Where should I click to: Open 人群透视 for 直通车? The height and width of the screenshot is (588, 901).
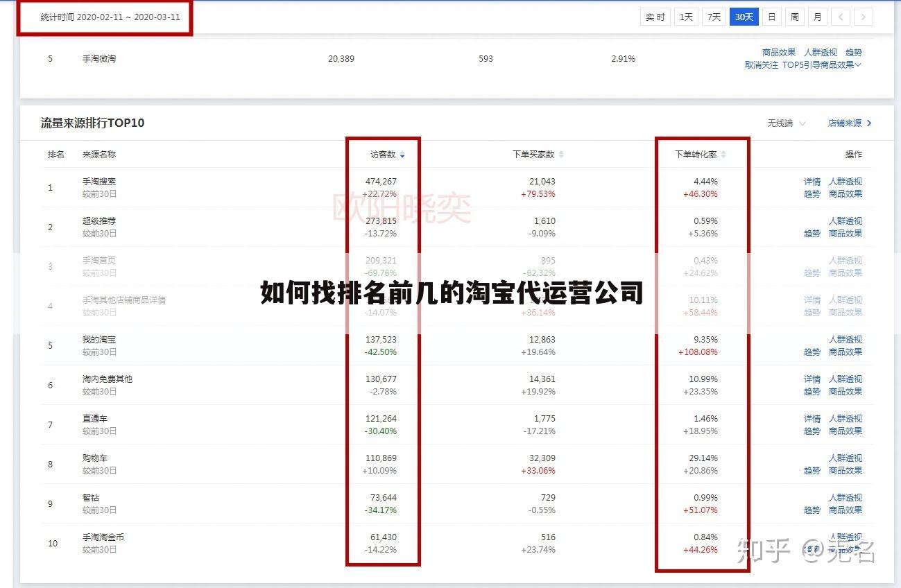point(846,419)
